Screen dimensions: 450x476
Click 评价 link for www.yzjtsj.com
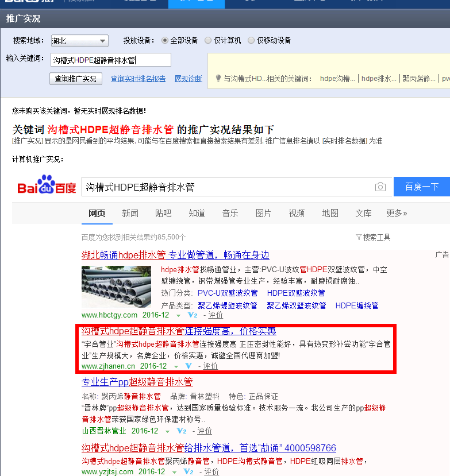pos(211,472)
